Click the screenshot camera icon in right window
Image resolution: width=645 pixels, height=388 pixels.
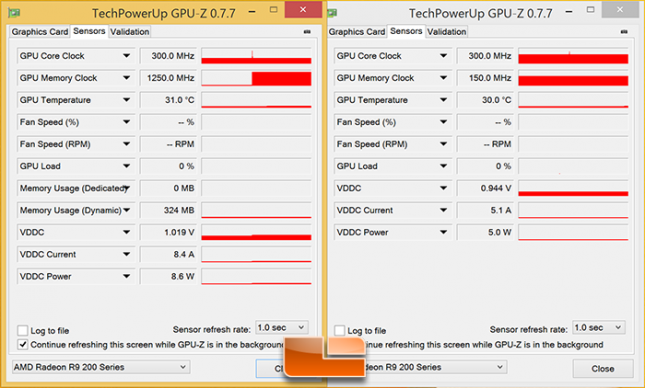(x=624, y=32)
